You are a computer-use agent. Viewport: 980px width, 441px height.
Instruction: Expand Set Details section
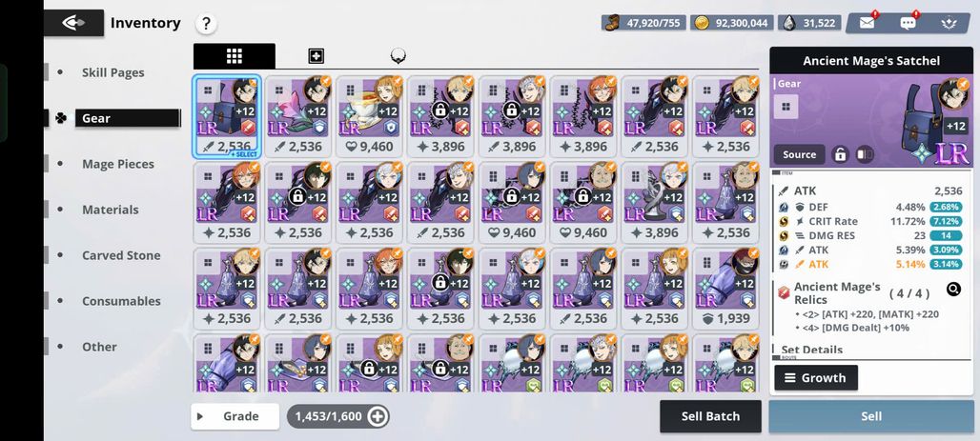pyautogui.click(x=812, y=350)
